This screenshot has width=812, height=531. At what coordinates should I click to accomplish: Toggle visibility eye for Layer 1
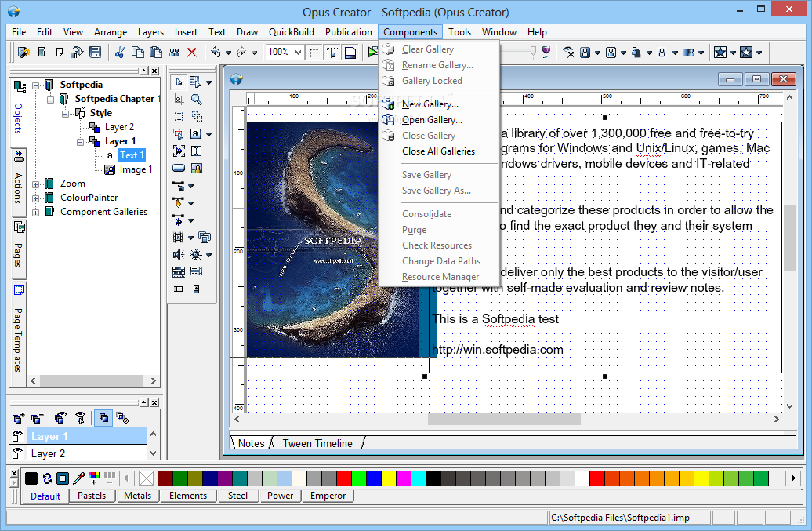coord(17,436)
